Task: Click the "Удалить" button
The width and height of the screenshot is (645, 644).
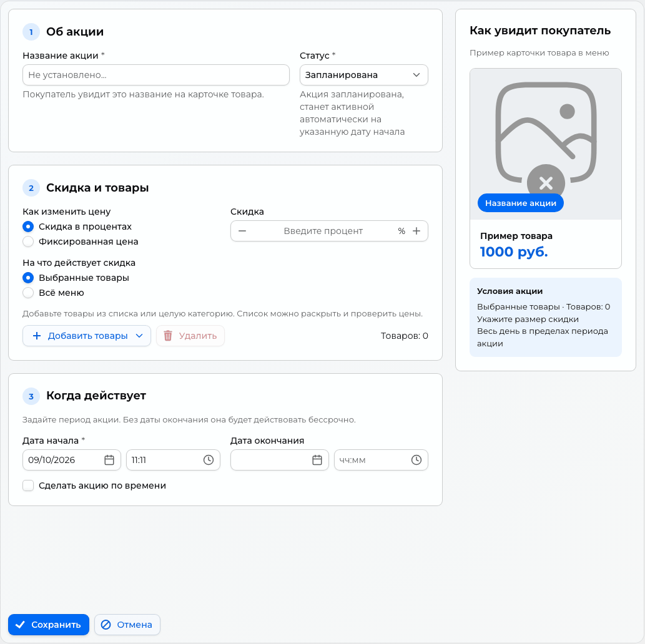Action: click(190, 336)
